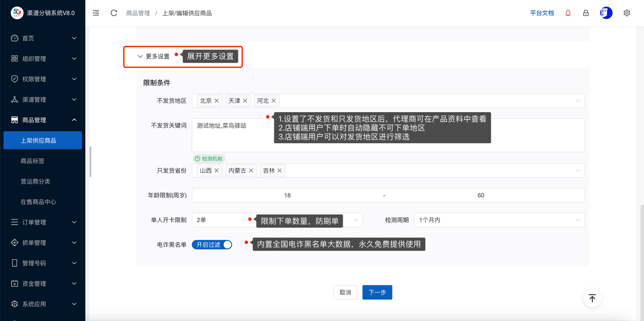Click the user avatar icon
644x321 pixels.
pyautogui.click(x=606, y=13)
